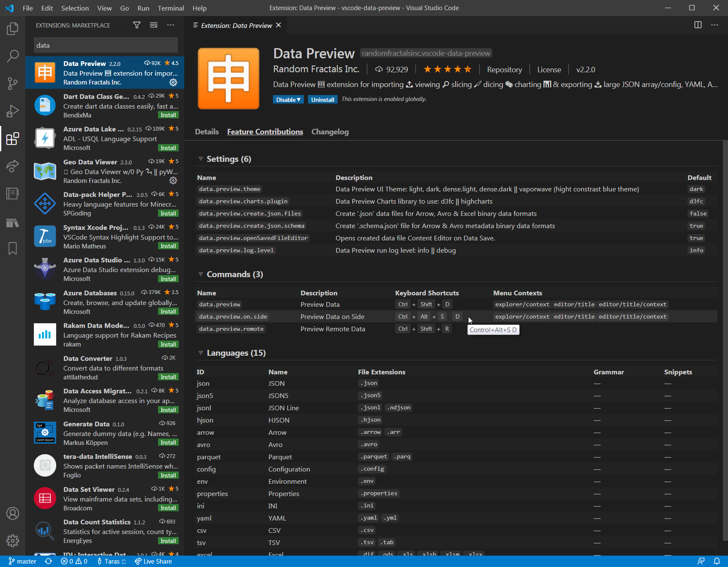This screenshot has height=567, width=728.
Task: Select the Generate Data extension entry
Action: tap(105, 433)
